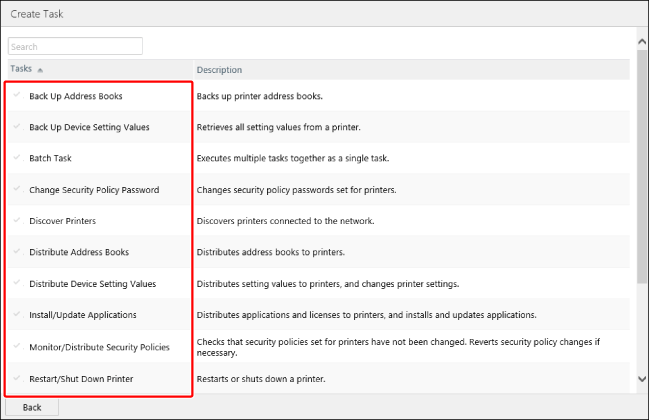Select the Distribute Device Setting Values task
The width and height of the screenshot is (649, 420).
click(x=92, y=284)
